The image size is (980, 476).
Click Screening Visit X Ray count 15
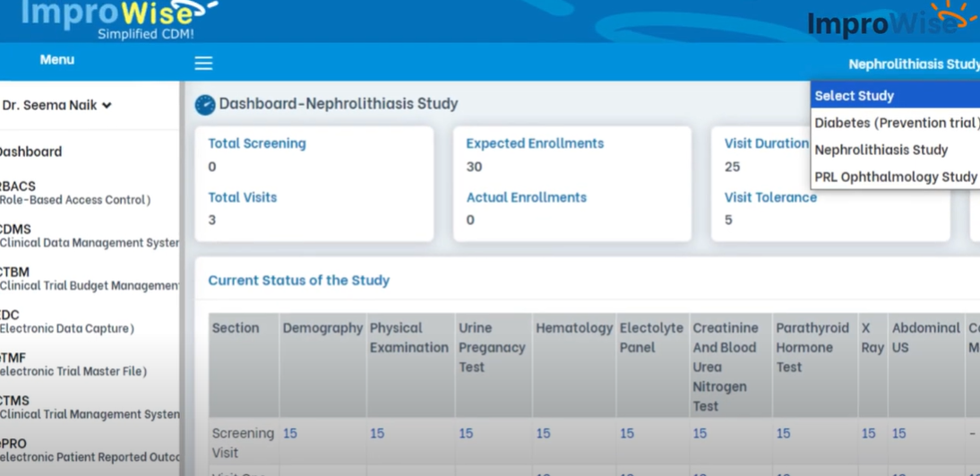(869, 434)
